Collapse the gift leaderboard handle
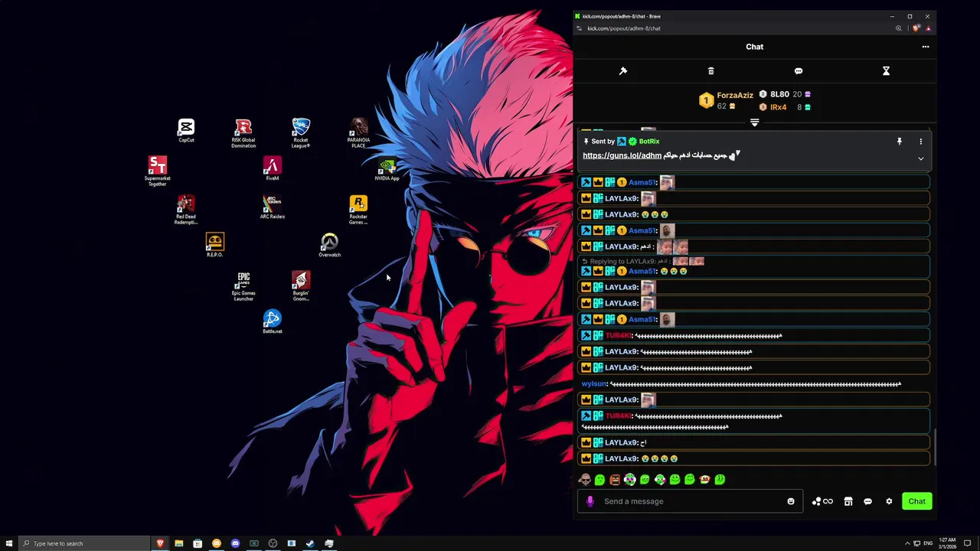 [755, 122]
